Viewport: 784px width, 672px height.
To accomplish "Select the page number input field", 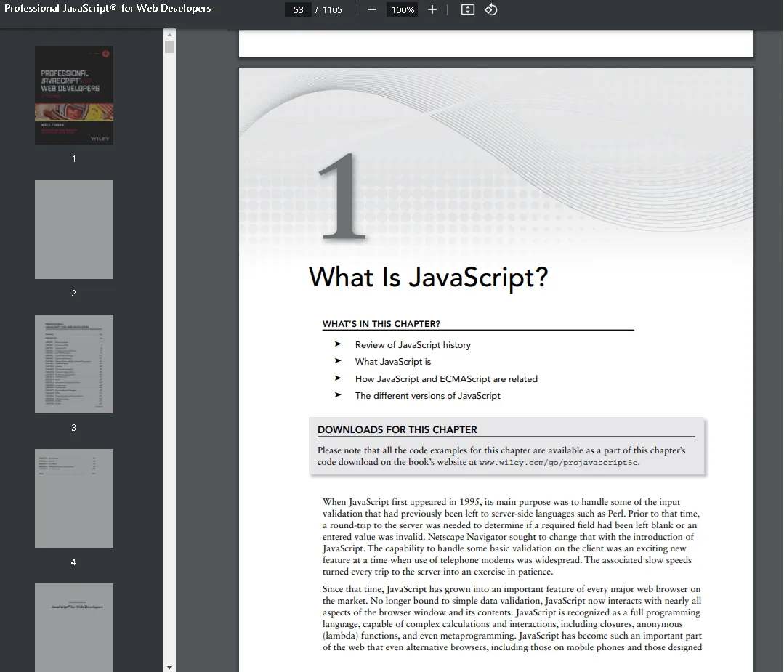I will 298,9.
